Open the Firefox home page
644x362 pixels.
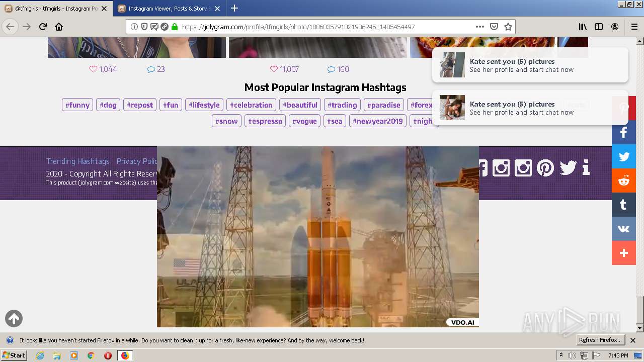[x=59, y=27]
